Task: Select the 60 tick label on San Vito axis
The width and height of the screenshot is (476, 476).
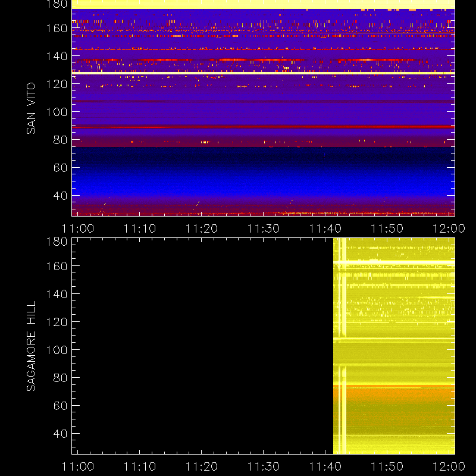Action: click(x=60, y=168)
